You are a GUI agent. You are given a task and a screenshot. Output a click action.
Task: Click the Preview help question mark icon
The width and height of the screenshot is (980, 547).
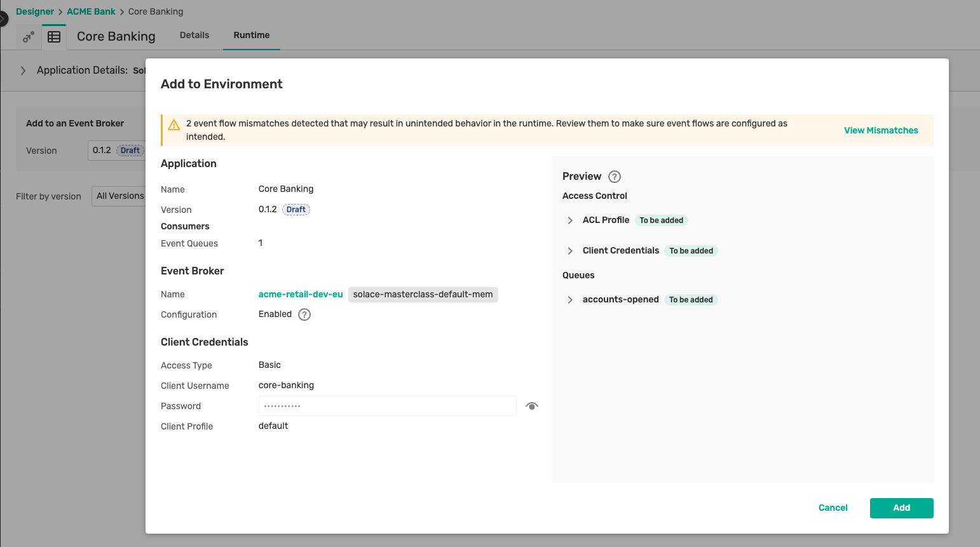(614, 176)
